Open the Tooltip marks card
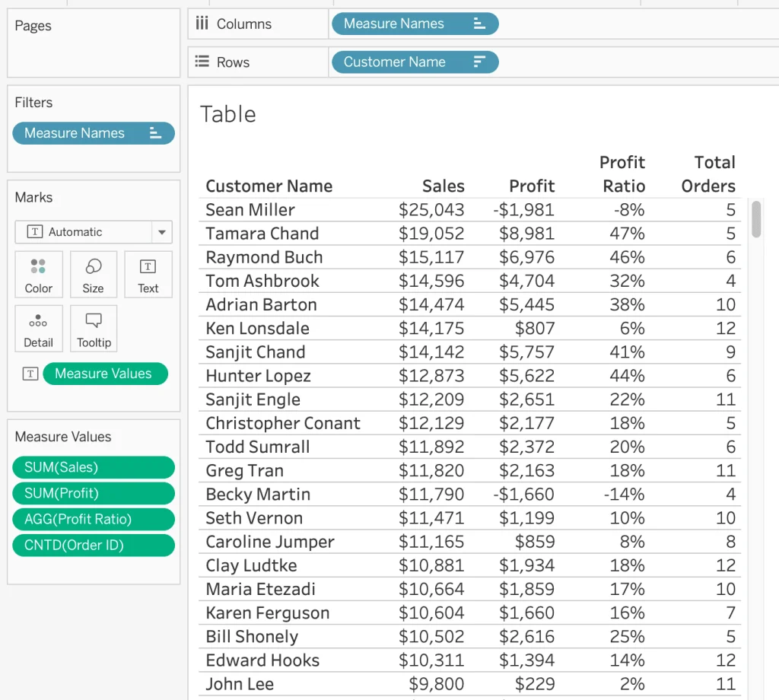This screenshot has height=700, width=779. tap(93, 328)
